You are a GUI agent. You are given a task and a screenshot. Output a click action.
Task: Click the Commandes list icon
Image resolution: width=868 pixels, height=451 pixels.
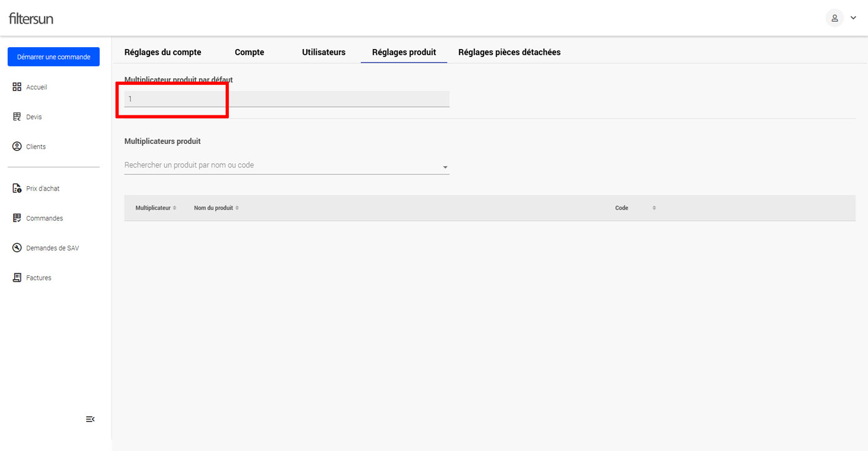[x=17, y=218]
